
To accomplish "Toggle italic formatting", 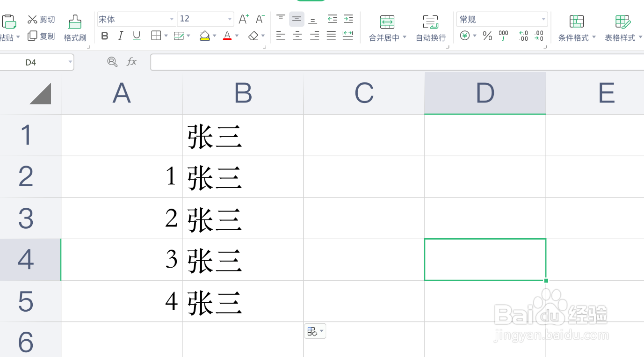I will (121, 36).
